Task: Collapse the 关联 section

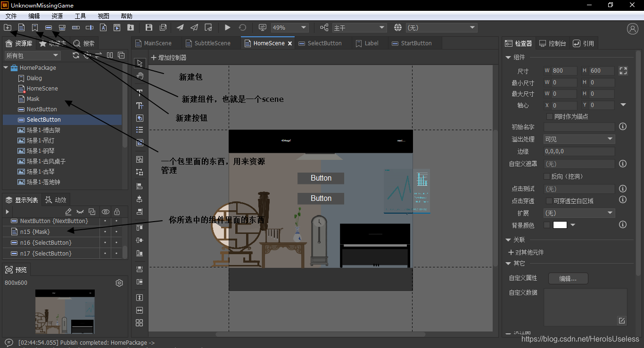Action: click(x=508, y=240)
